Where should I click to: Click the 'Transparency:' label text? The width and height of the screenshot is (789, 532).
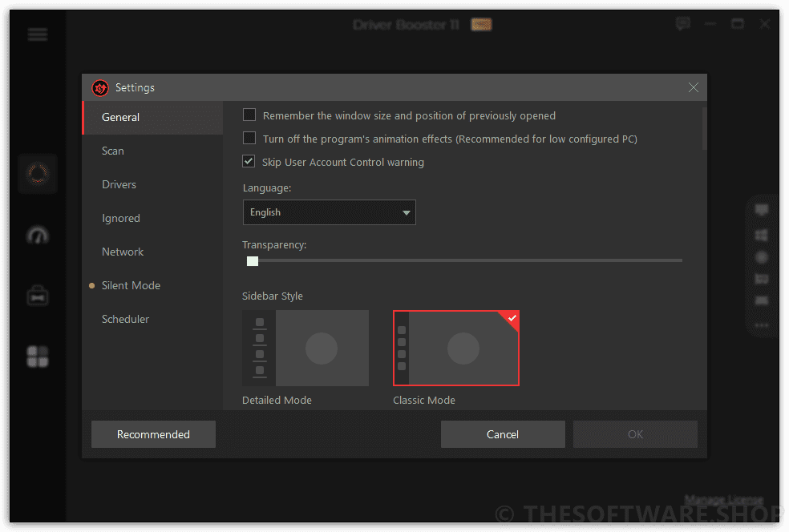274,245
